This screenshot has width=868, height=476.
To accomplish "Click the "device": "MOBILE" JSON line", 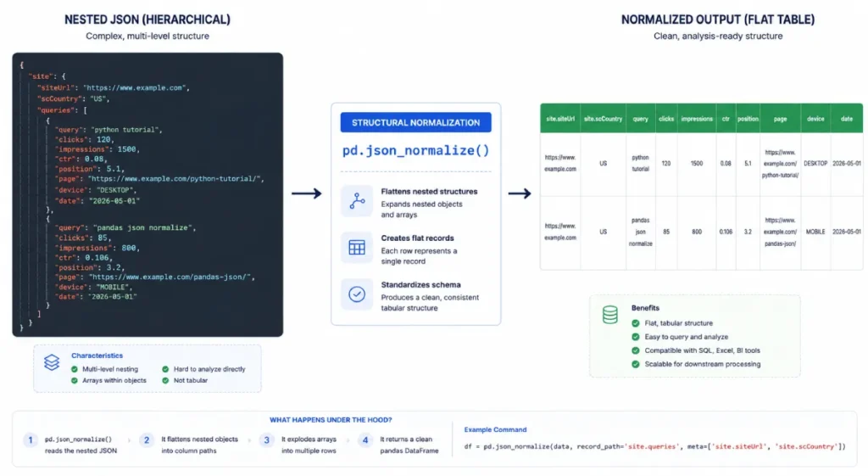I will coord(93,287).
